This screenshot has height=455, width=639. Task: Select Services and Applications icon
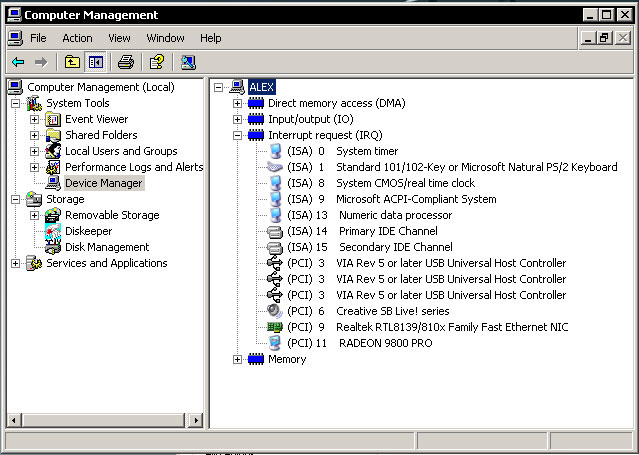tap(34, 263)
